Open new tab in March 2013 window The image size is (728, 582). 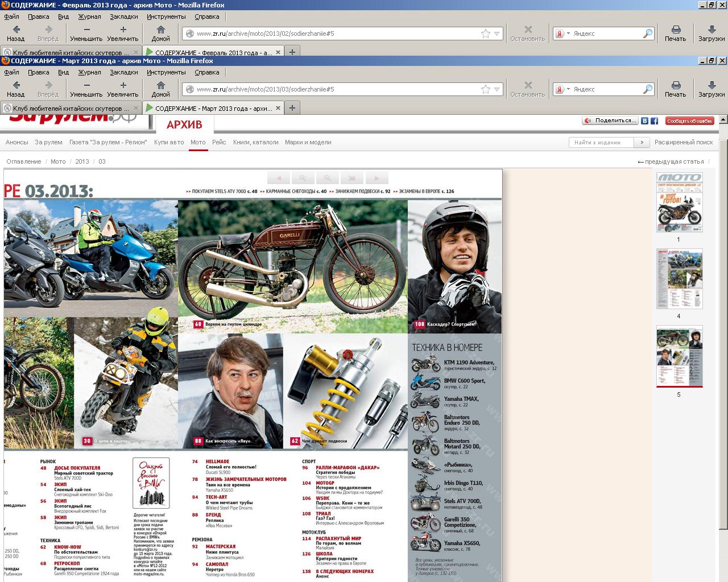tap(292, 108)
